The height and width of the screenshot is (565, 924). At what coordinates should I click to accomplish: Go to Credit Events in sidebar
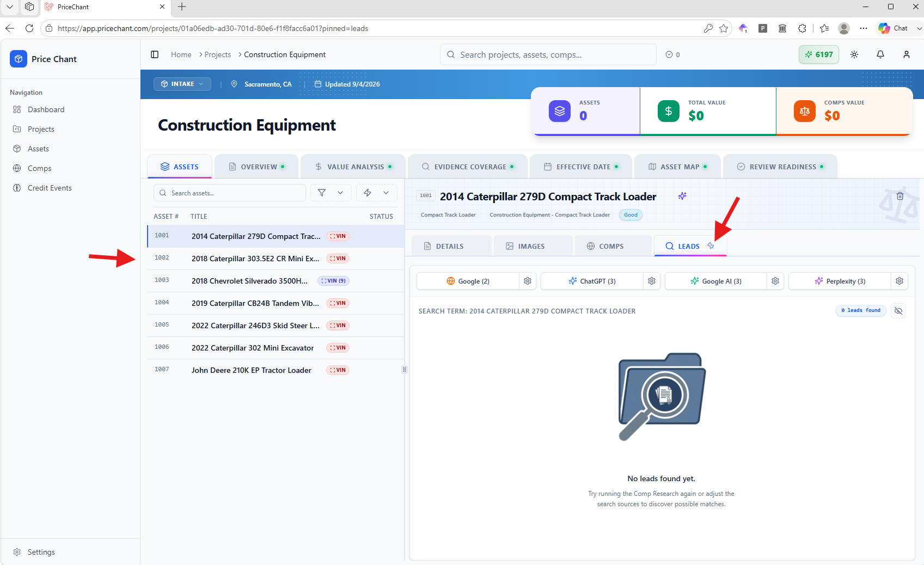pyautogui.click(x=50, y=188)
